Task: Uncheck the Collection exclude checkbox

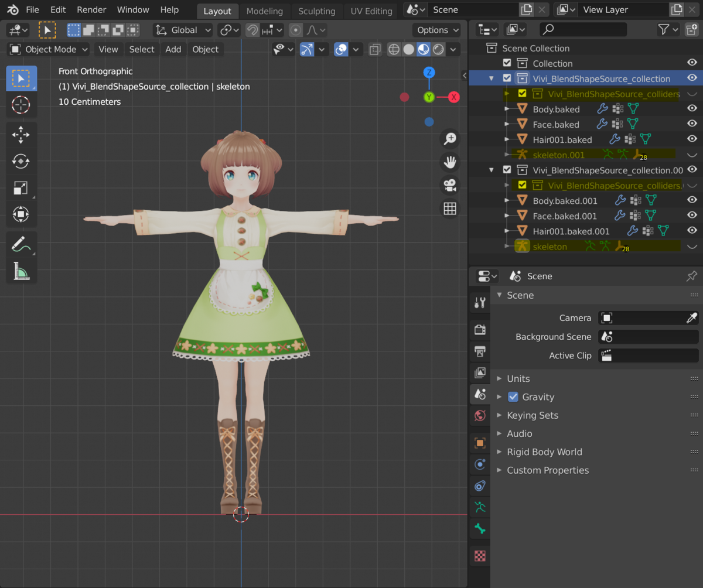Action: [507, 63]
